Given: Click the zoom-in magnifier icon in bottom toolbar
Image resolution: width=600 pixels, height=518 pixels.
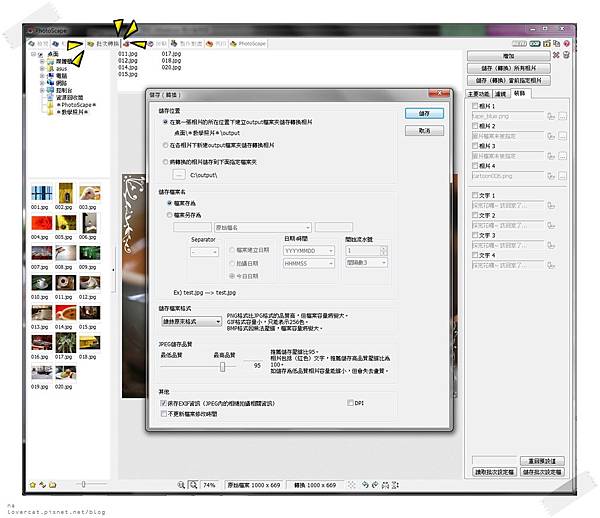Looking at the screenshot, I should [x=181, y=485].
